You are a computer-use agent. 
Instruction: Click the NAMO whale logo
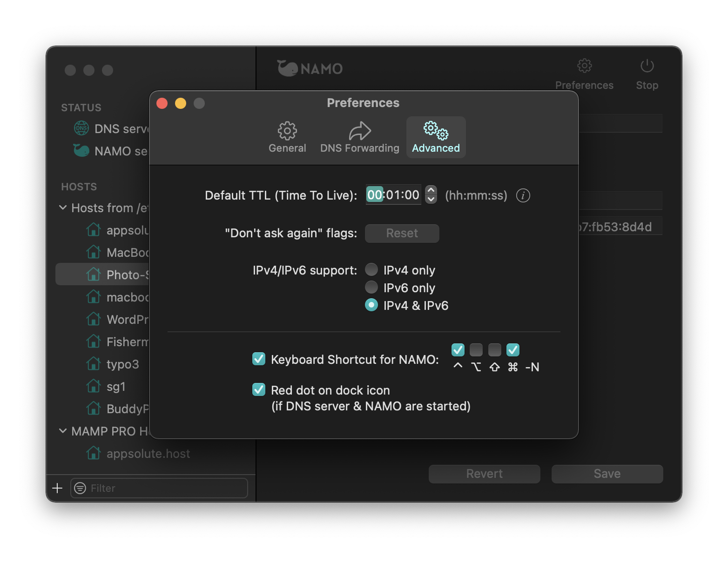(x=310, y=68)
